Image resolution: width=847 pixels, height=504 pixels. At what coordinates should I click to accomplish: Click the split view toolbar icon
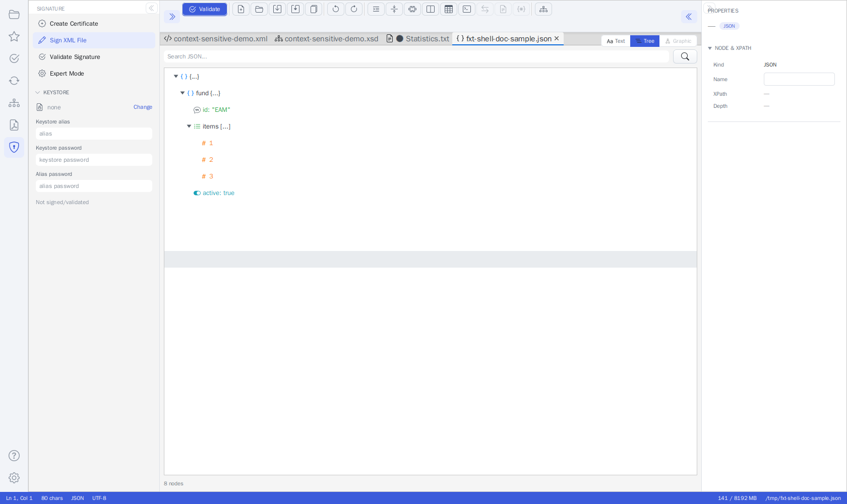[431, 9]
